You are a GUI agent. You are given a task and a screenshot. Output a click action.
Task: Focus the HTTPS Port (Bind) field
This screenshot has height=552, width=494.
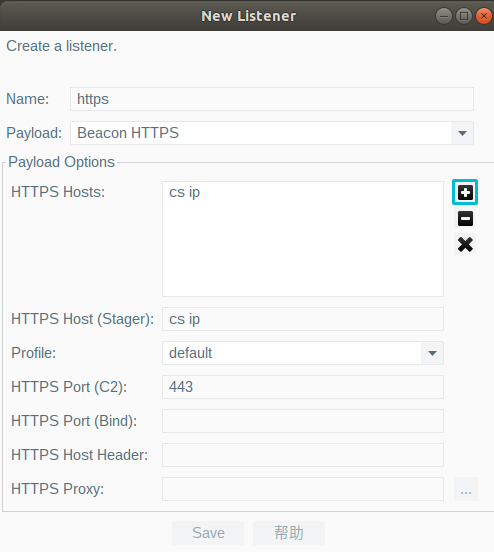pyautogui.click(x=303, y=421)
